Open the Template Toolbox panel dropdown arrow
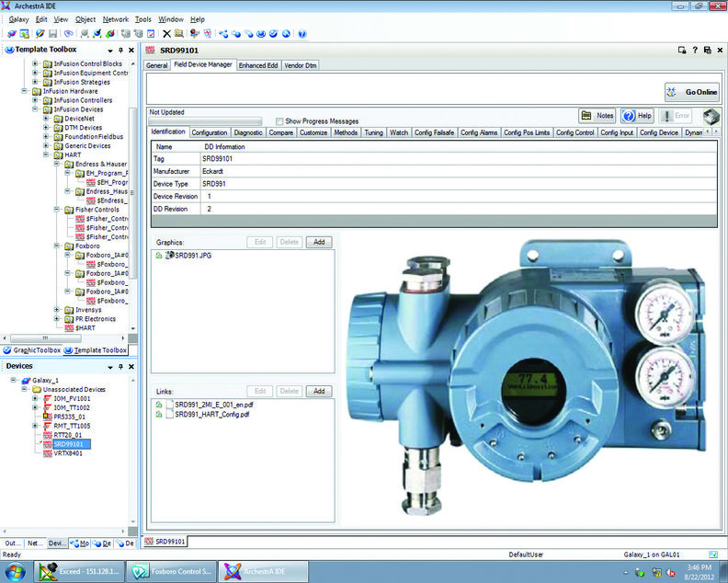 pyautogui.click(x=110, y=51)
